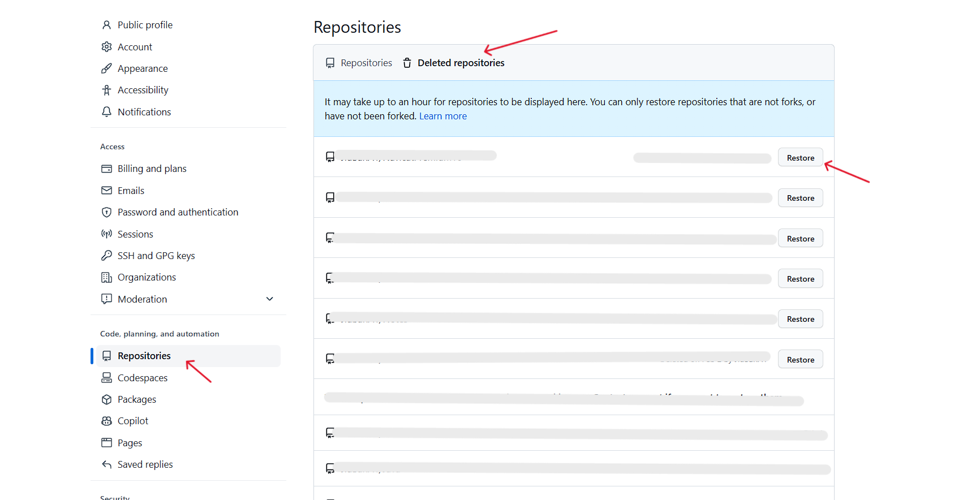Expand the Moderation section chevron
Image resolution: width=980 pixels, height=500 pixels.
point(270,299)
